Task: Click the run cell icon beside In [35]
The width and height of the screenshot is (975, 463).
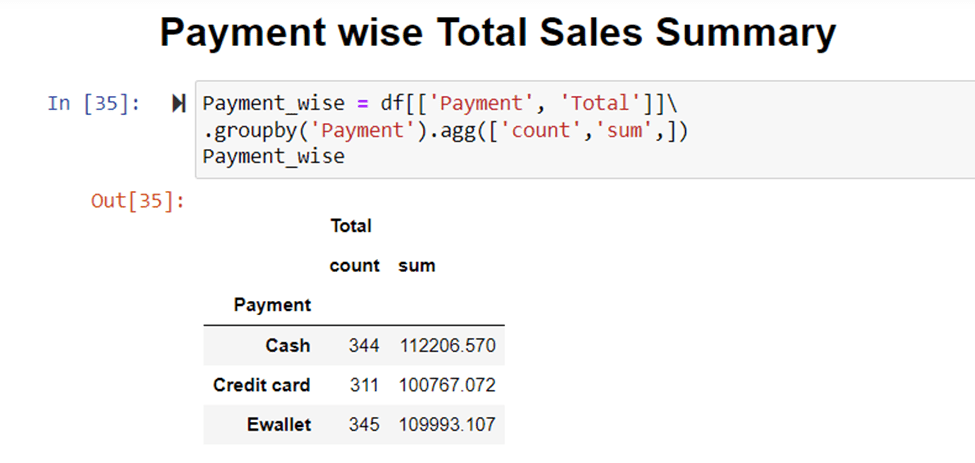Action: (178, 104)
